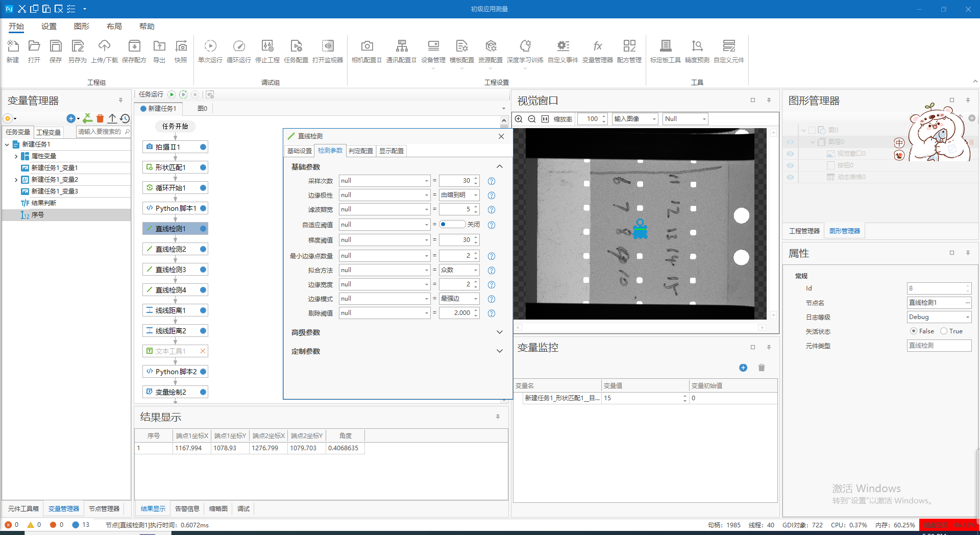Open 标定板工具 calibration board tool
Screen dimensions: 980x535
(666, 51)
